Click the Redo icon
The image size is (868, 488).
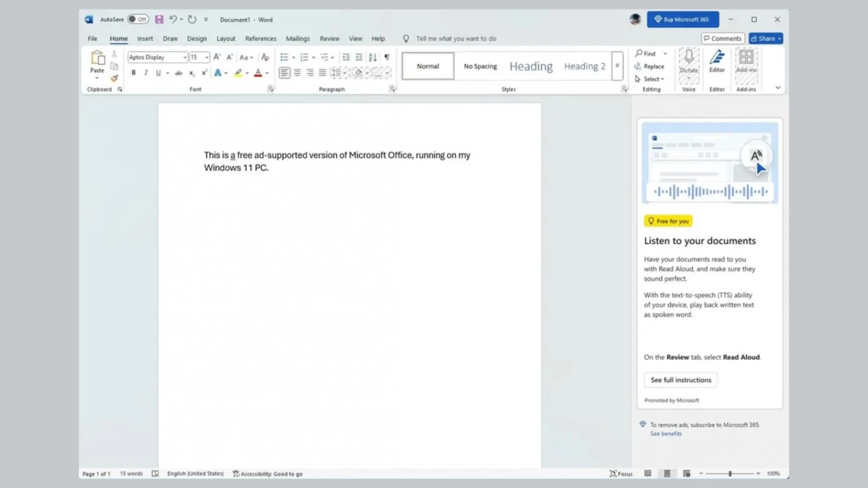[x=192, y=19]
